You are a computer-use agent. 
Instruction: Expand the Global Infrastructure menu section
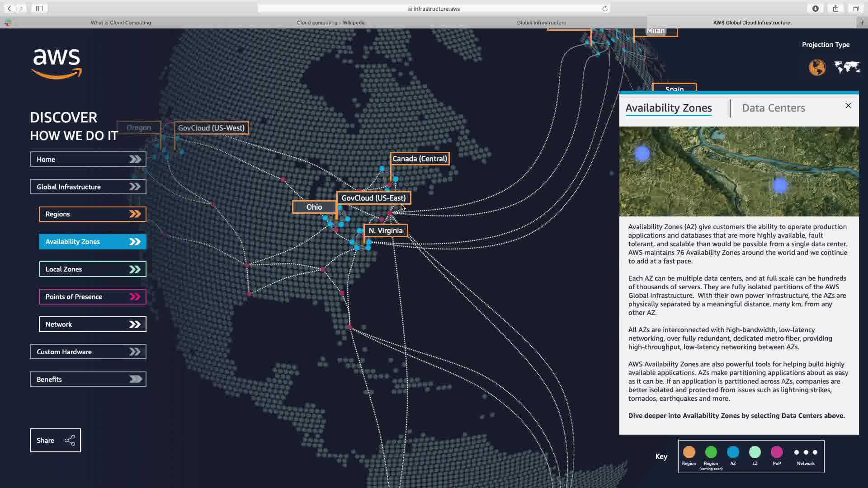88,187
